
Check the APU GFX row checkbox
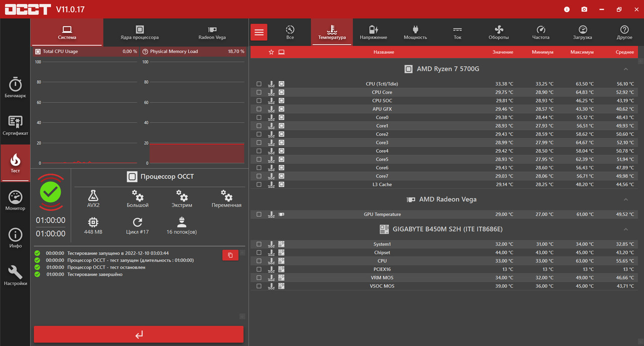click(259, 109)
